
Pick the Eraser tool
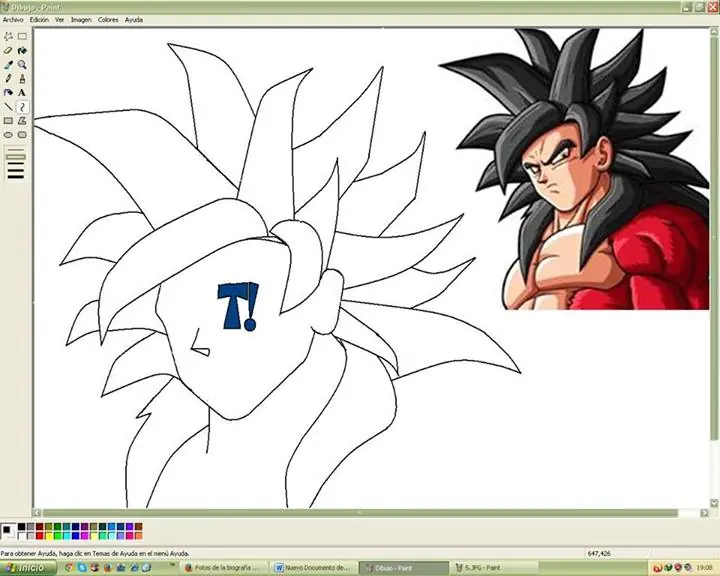click(x=8, y=51)
